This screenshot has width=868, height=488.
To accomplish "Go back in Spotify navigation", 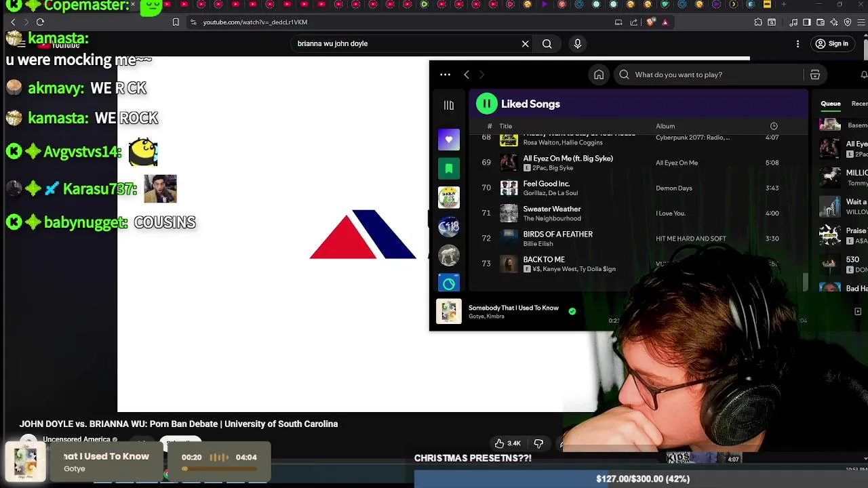I will pos(467,75).
